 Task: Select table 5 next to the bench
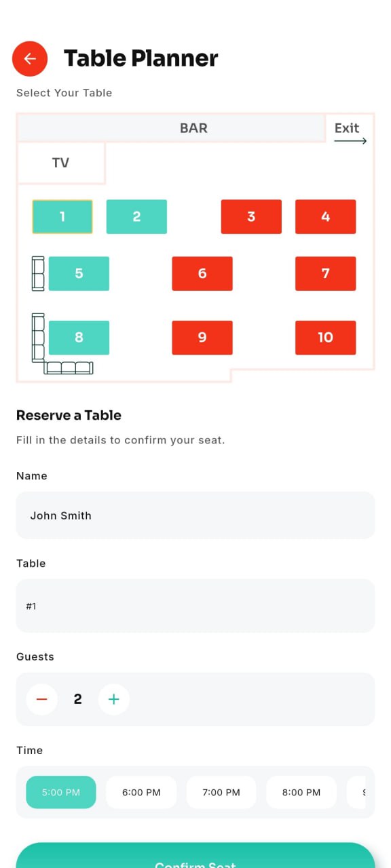[79, 273]
